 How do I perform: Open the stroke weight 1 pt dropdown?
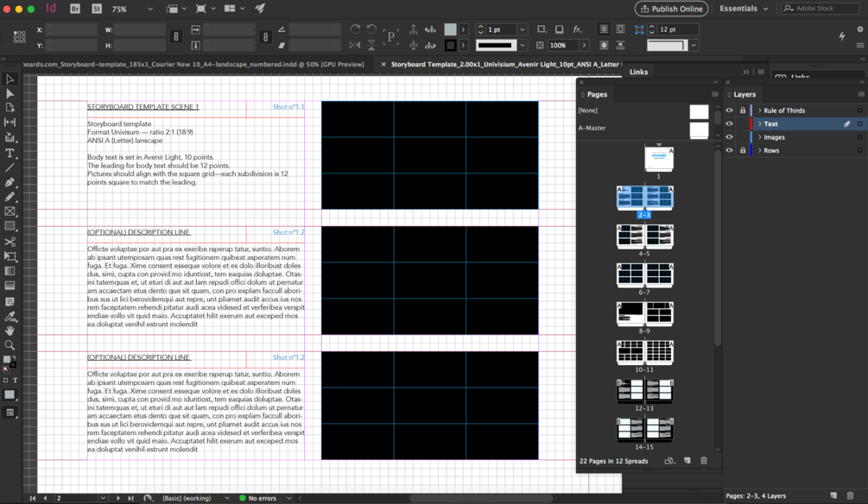pyautogui.click(x=522, y=29)
